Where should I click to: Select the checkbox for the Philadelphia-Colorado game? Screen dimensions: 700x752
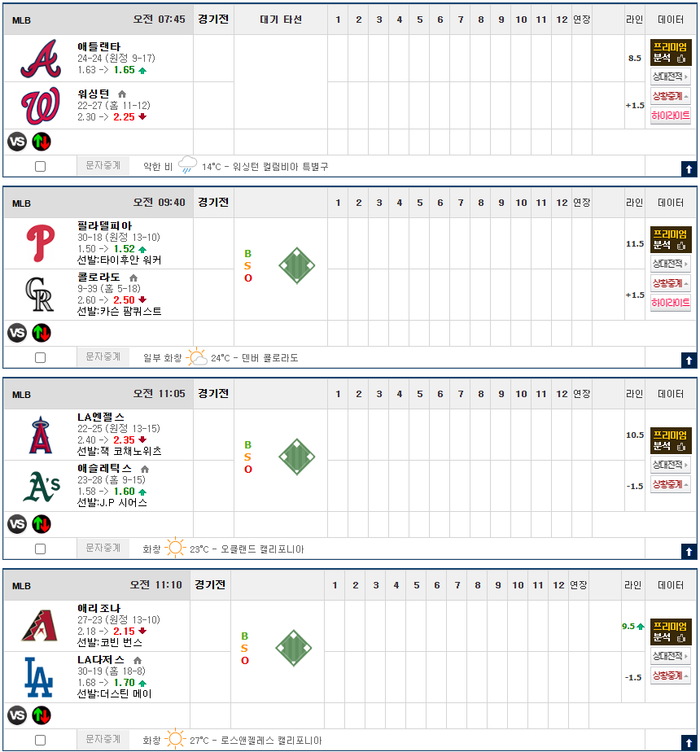click(41, 358)
